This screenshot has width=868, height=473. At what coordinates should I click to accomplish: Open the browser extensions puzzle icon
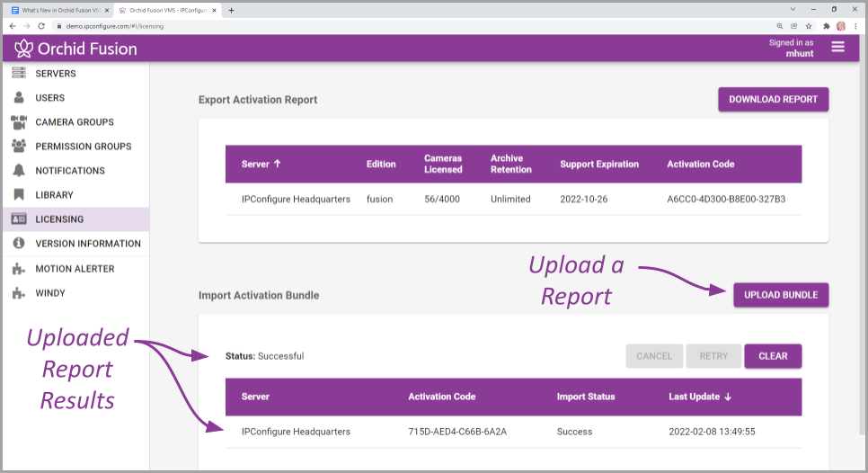tap(827, 26)
